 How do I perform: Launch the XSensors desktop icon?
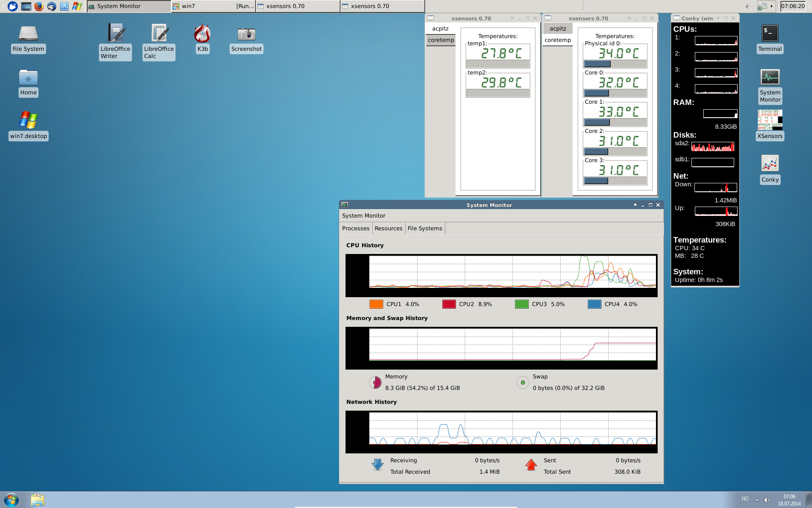[770, 120]
